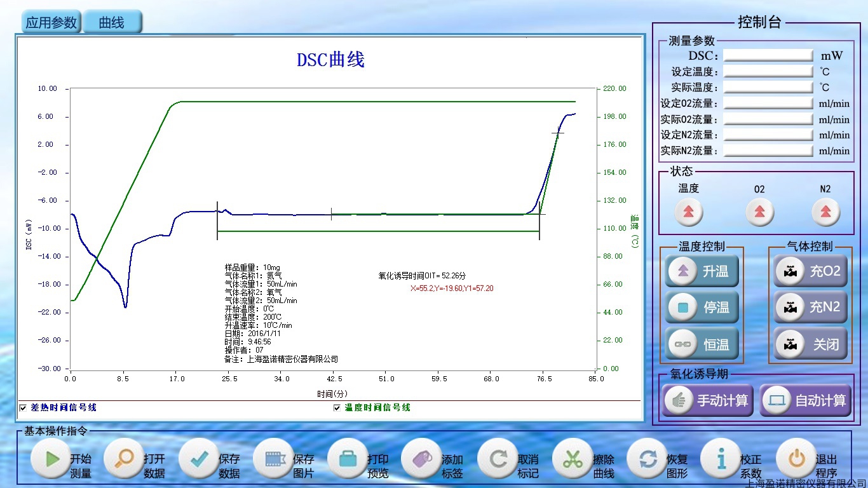
Task: Erase curve using the scissors icon
Action: [x=573, y=459]
